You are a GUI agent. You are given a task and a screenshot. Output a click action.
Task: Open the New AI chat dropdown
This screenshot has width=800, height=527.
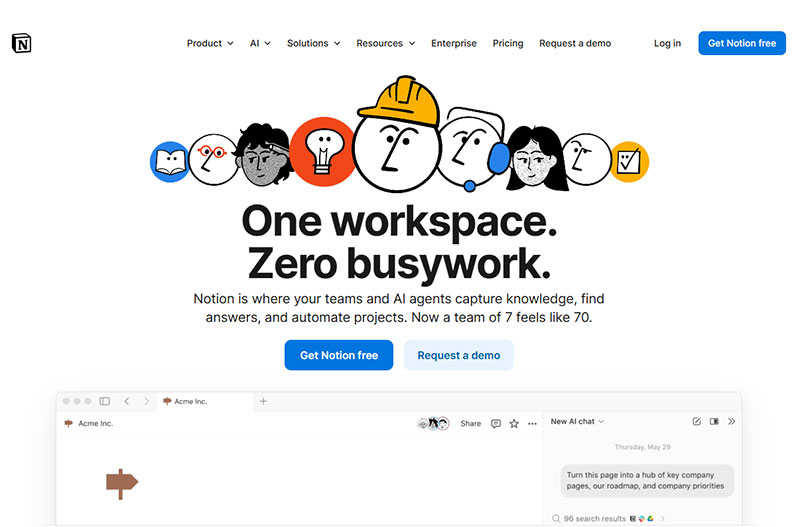[x=577, y=422]
